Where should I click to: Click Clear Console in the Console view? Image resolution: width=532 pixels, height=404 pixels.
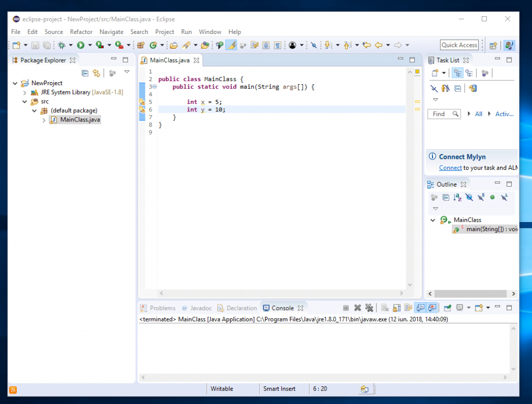click(384, 308)
